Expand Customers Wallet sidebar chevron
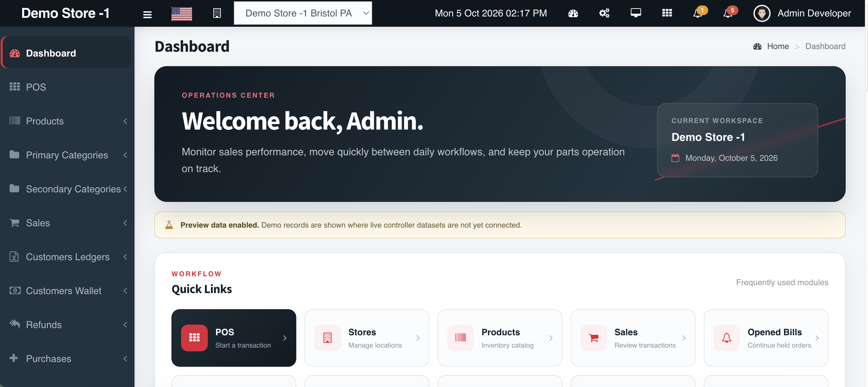 (125, 291)
